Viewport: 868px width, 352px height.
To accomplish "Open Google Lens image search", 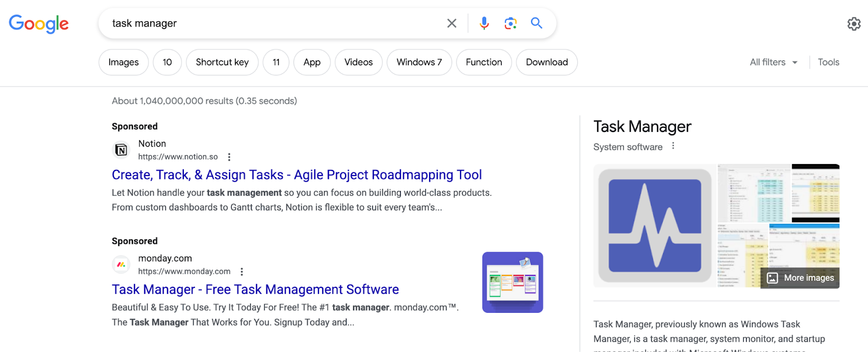I will tap(510, 23).
